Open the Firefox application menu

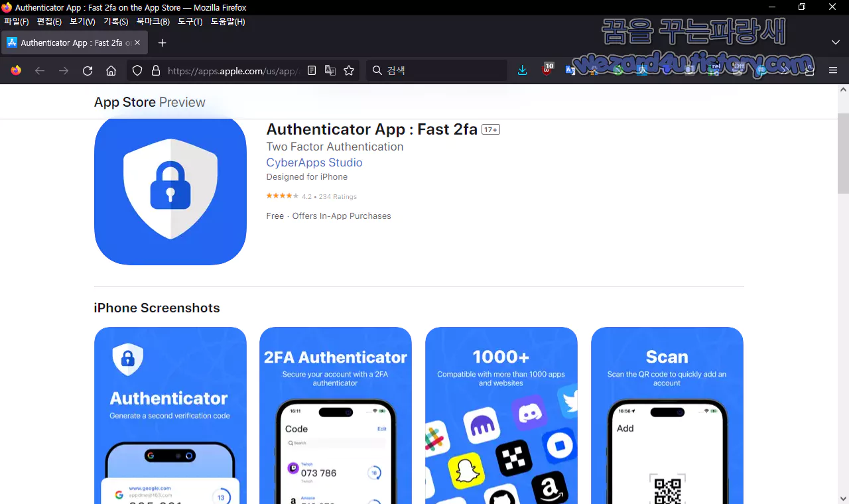tap(833, 70)
